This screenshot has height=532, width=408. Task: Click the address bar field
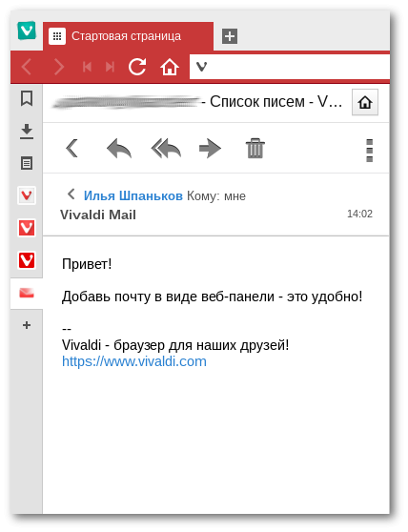pos(290,67)
